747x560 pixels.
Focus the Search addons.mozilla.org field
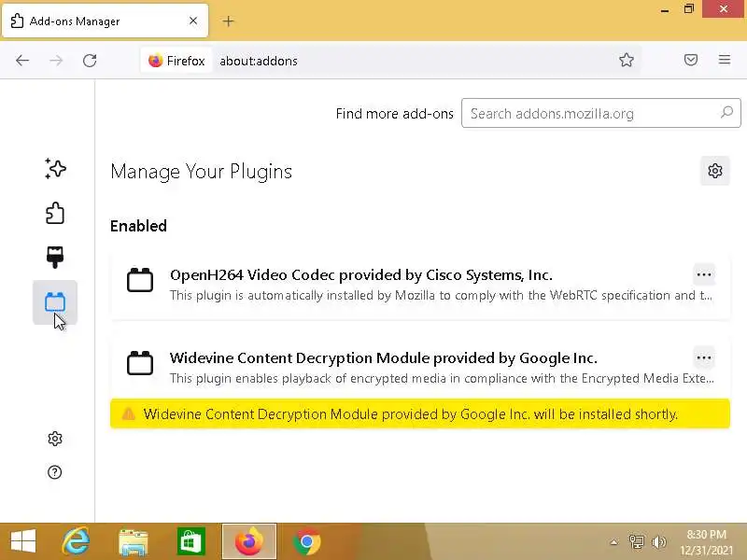(600, 113)
